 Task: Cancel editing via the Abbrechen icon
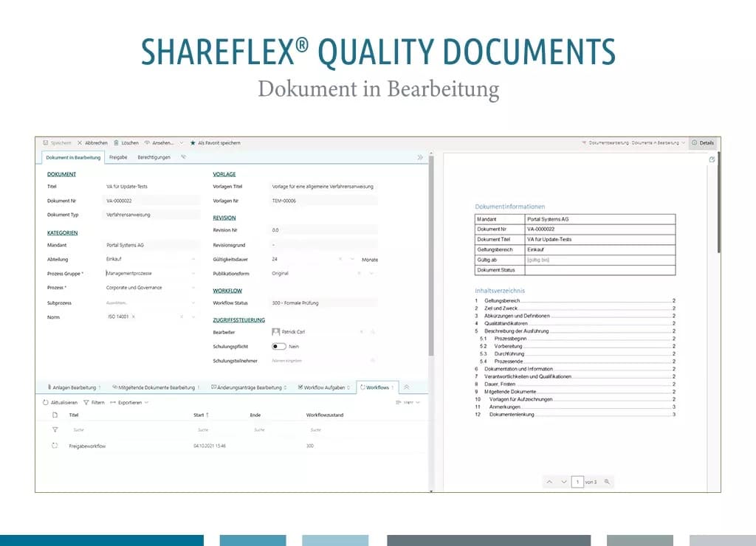(x=80, y=142)
